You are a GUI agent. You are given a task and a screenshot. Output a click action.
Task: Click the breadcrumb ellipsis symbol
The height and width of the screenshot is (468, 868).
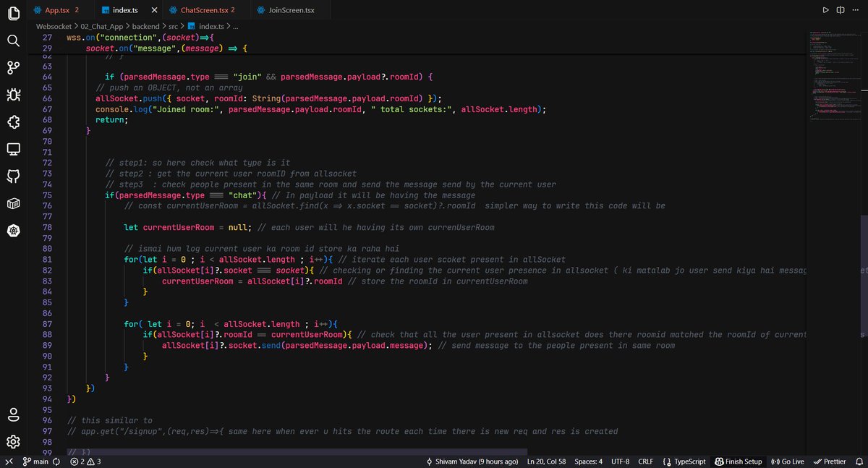[235, 26]
